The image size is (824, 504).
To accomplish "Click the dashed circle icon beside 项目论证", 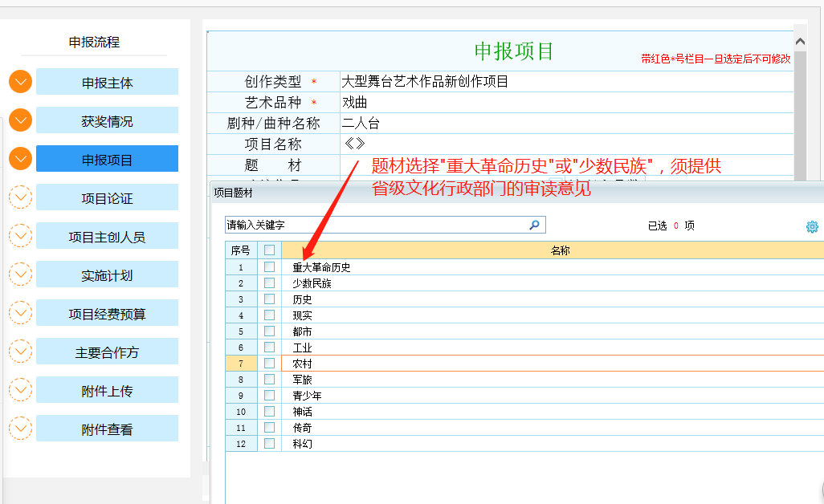I will [20, 197].
